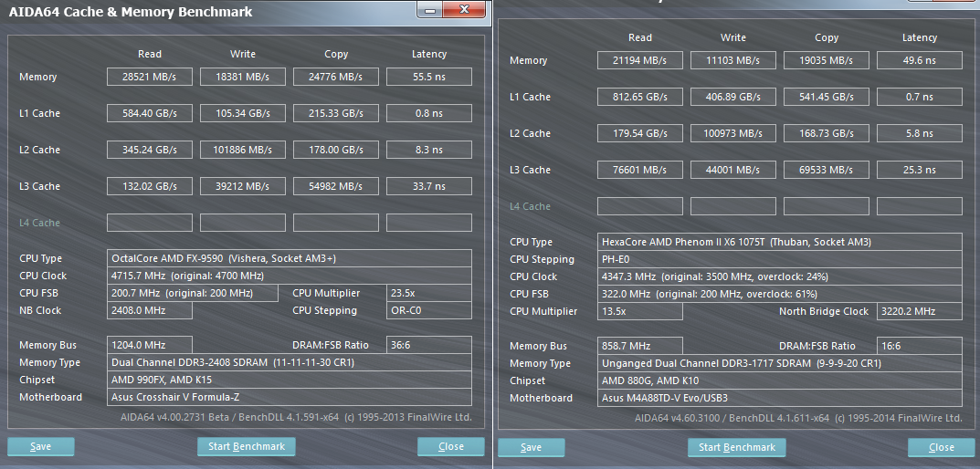Image resolution: width=980 pixels, height=469 pixels.
Task: Select Memory Latency value 55.5 ns
Action: pos(428,77)
